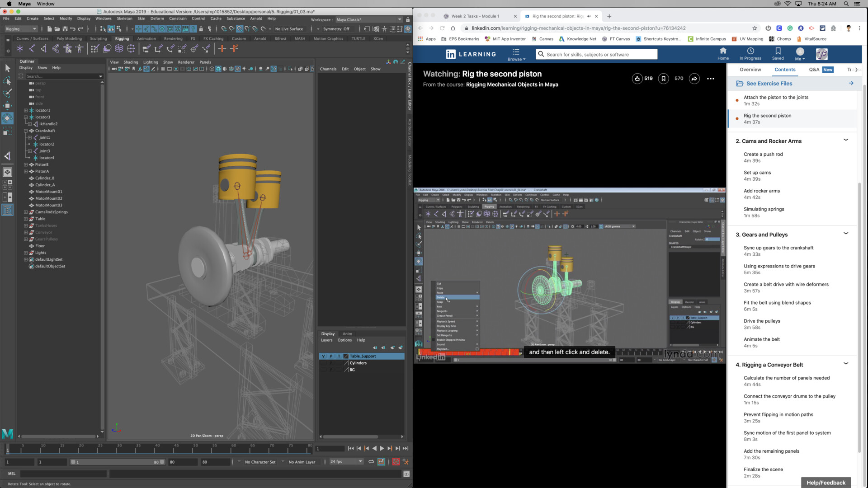
Task: Like the video using the thumbs-up icon
Action: tap(637, 78)
